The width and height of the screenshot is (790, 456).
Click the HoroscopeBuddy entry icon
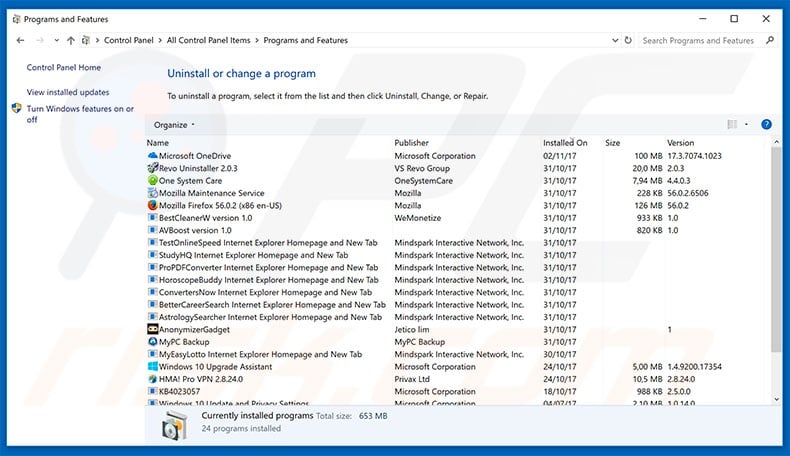pos(153,279)
